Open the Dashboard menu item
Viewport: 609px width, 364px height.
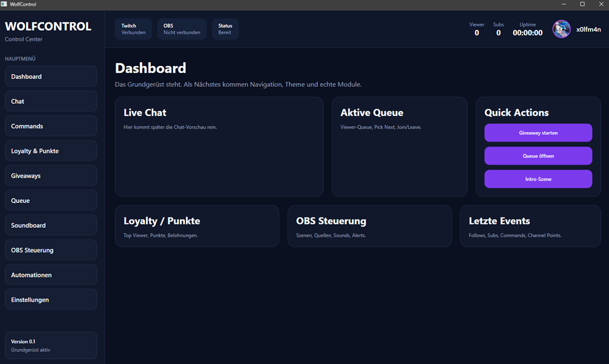[51, 76]
